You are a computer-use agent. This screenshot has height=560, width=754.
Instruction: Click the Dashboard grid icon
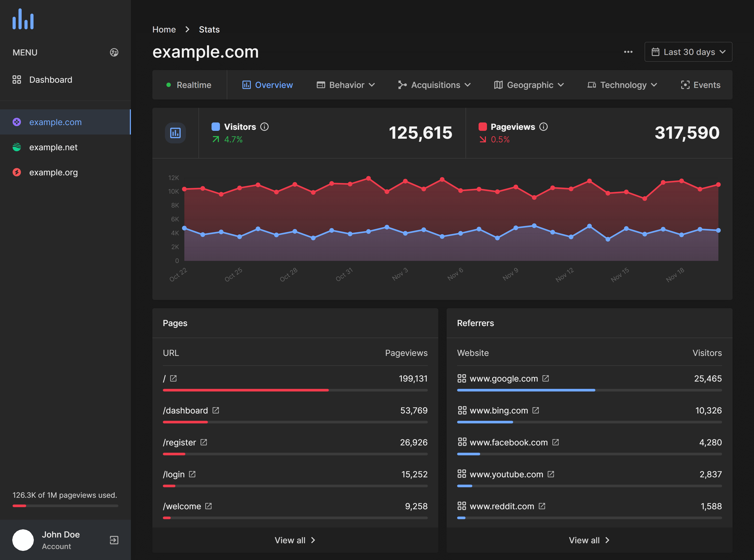pos(16,80)
